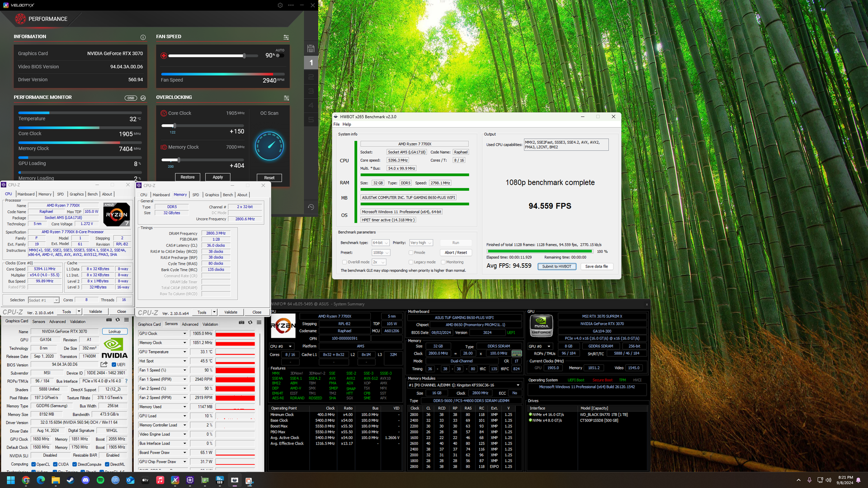Click Lookup button in GPU-Z
The image size is (868, 488).
coord(114,332)
